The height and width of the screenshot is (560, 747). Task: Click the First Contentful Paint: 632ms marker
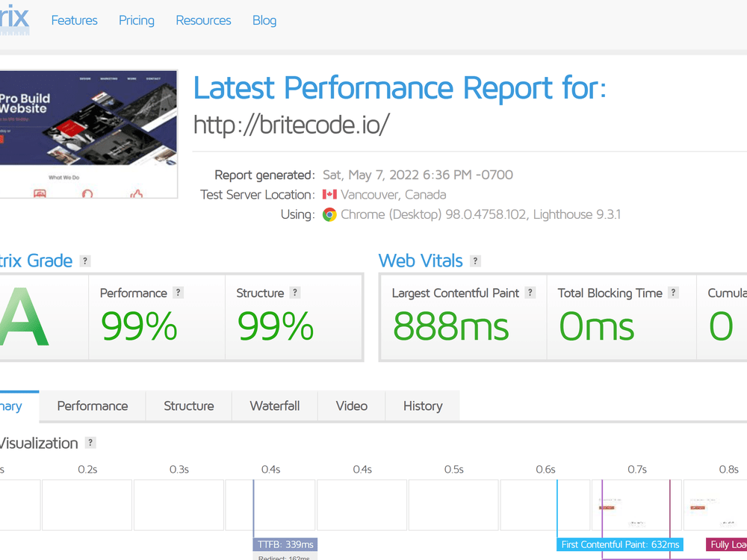620,544
